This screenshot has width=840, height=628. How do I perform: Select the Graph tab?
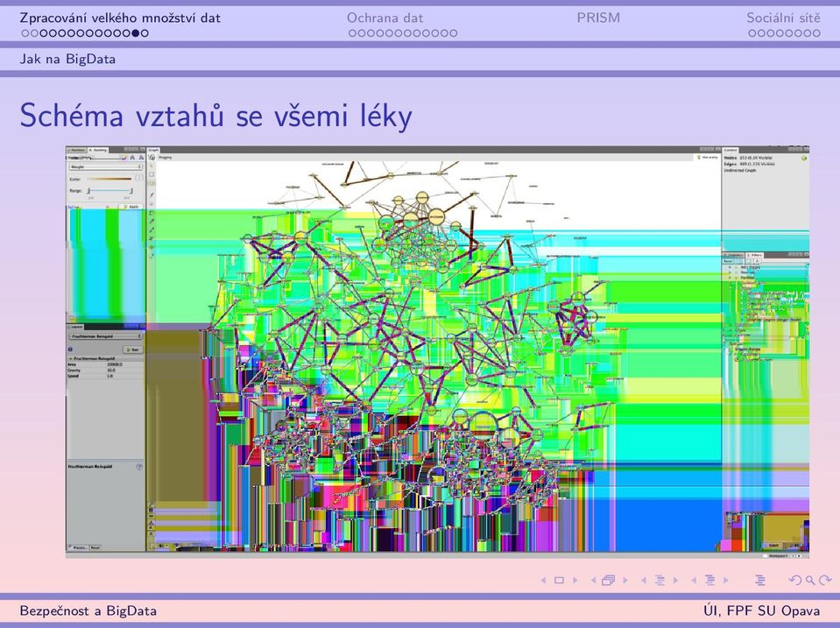click(154, 150)
